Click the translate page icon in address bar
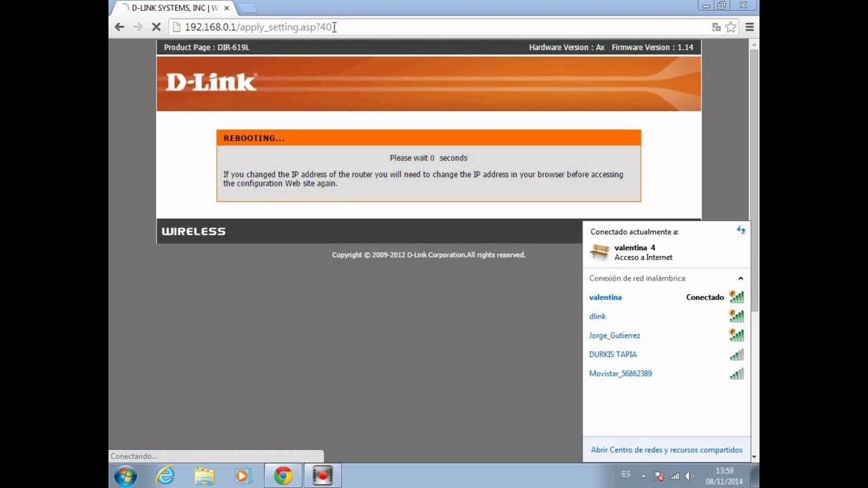The image size is (868, 488). point(716,27)
